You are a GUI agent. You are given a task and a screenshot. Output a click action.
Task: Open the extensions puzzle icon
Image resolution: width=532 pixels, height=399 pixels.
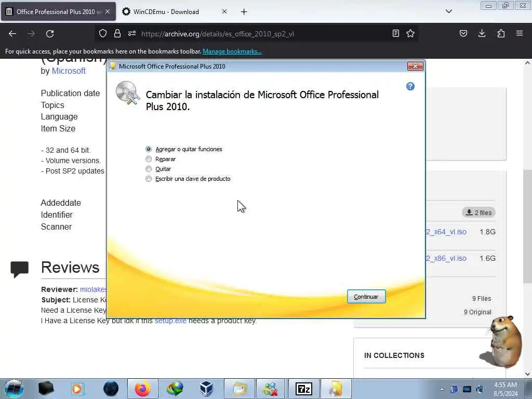501,33
